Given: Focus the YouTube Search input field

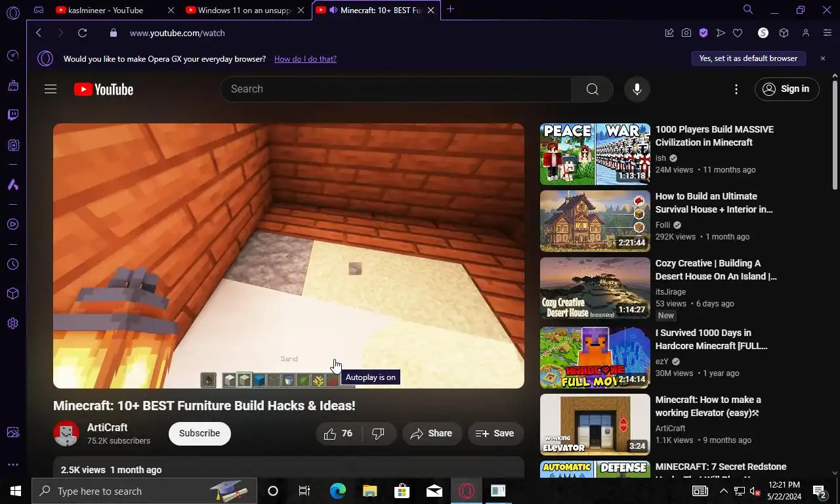Looking at the screenshot, I should [x=396, y=89].
